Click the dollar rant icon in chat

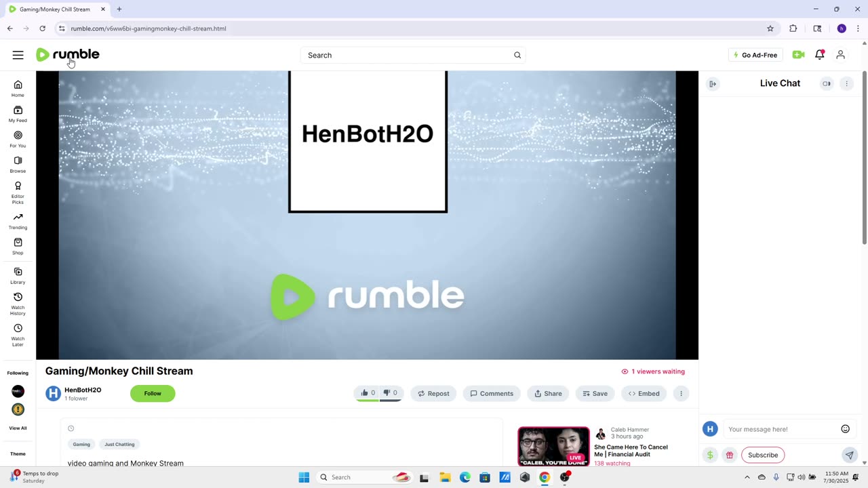(x=710, y=455)
